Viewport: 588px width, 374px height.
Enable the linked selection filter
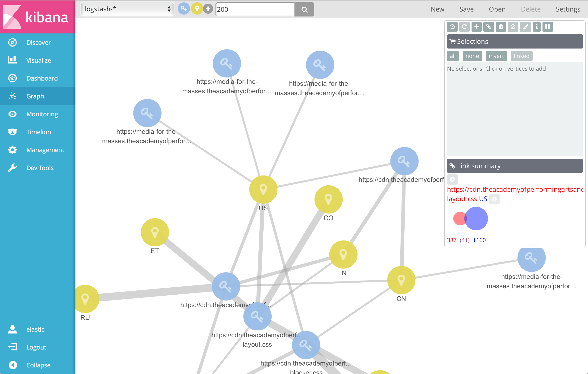click(521, 56)
